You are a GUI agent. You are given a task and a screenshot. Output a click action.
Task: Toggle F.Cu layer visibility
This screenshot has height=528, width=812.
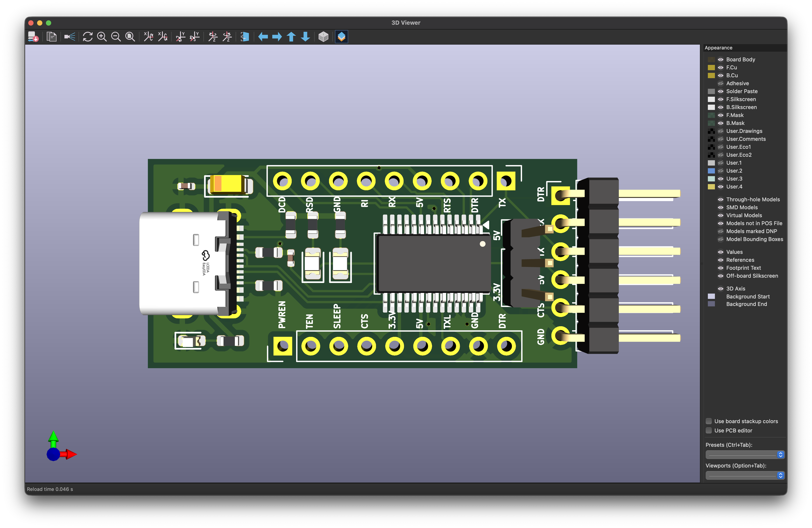[721, 68]
